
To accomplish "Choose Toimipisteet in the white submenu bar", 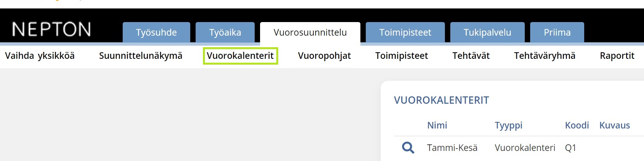I will click(x=401, y=56).
